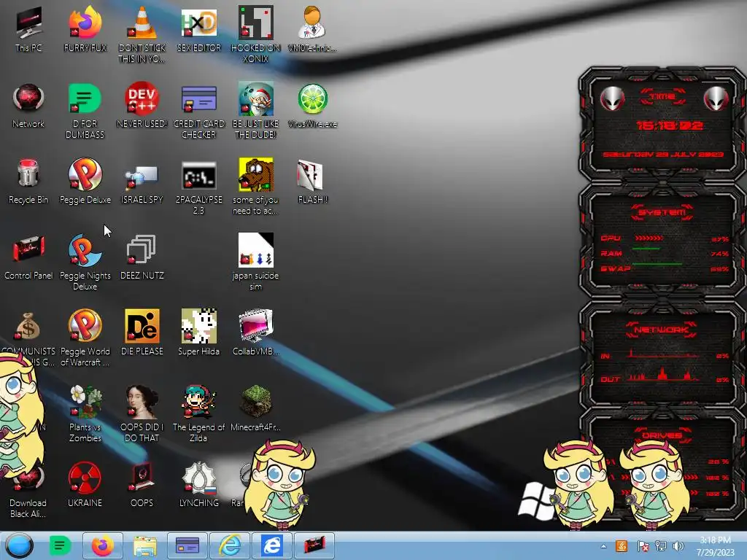Show hidden tray icons arrow

(603, 547)
